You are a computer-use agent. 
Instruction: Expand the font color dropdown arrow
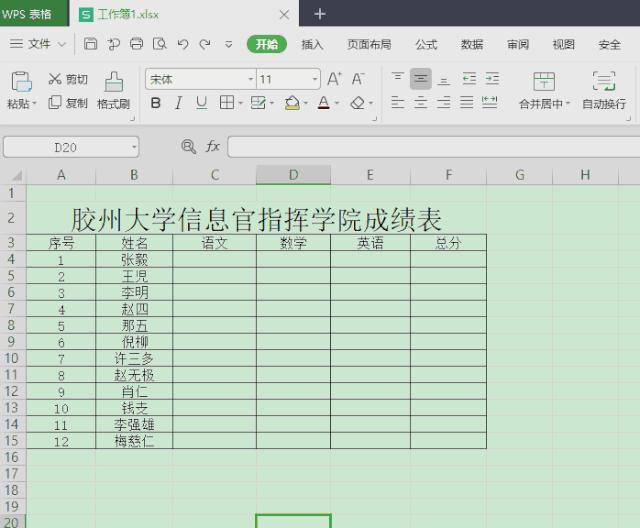(337, 103)
